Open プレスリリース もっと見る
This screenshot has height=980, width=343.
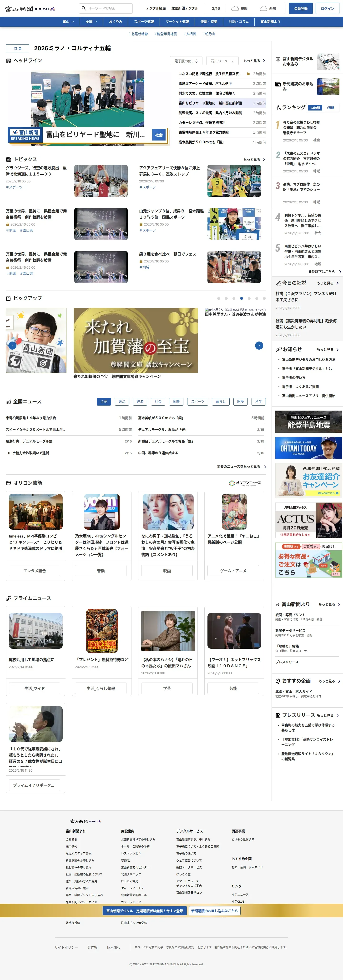(x=328, y=715)
